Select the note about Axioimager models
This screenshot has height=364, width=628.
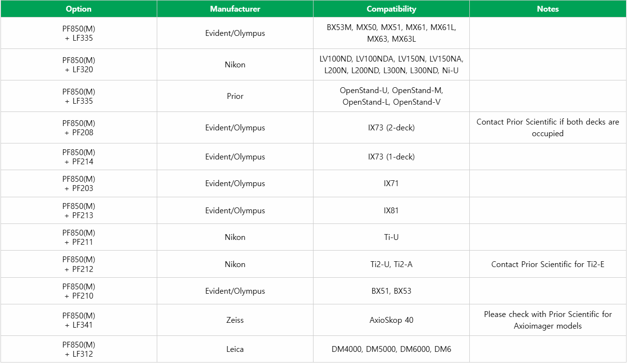[547, 320]
